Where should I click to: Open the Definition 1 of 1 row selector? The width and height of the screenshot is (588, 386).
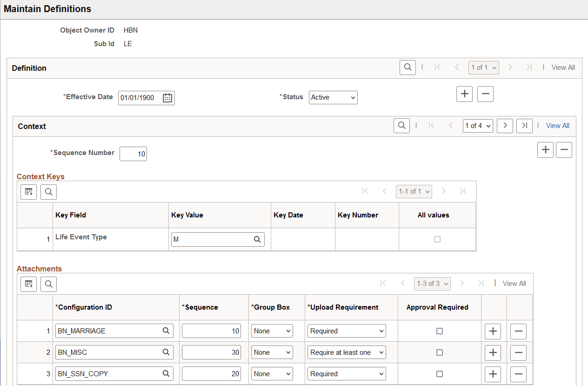coord(483,68)
